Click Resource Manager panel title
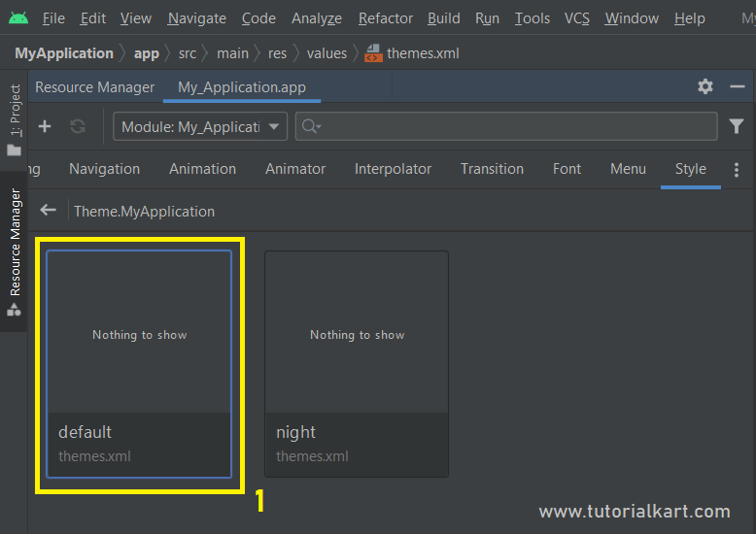This screenshot has width=756, height=534. [x=94, y=87]
